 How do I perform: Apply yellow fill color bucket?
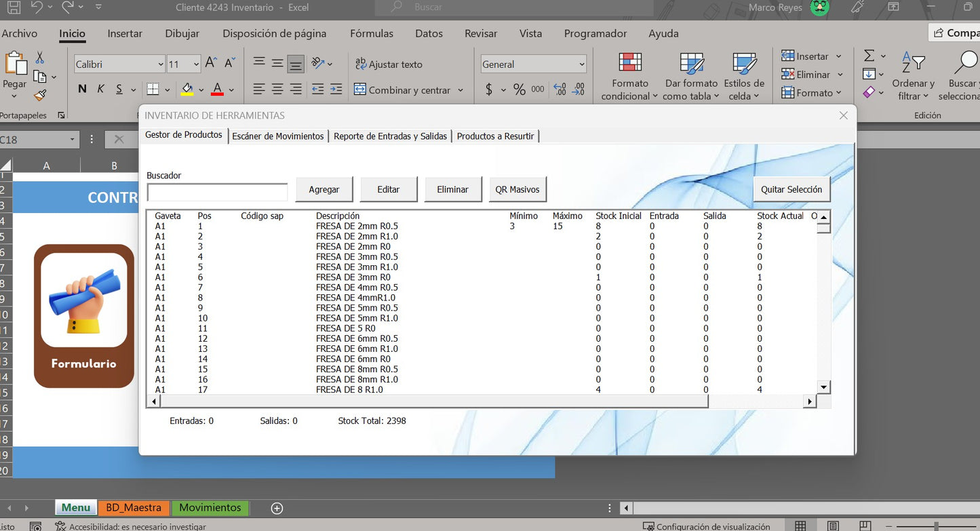(187, 89)
